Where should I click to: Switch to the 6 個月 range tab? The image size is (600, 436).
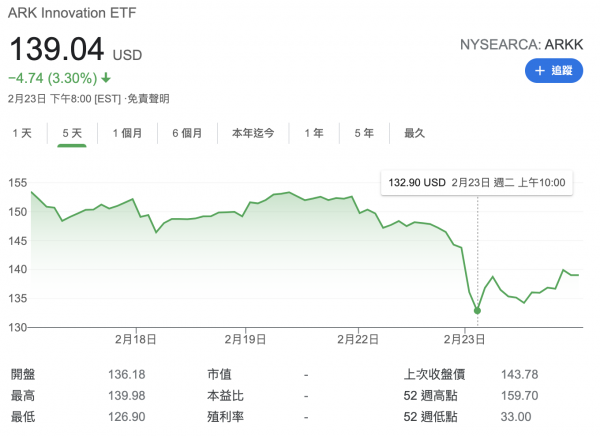coord(187,133)
